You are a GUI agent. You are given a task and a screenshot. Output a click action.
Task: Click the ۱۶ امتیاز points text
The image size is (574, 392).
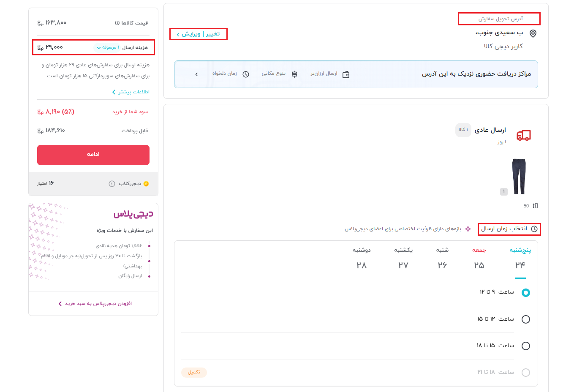pos(46,183)
